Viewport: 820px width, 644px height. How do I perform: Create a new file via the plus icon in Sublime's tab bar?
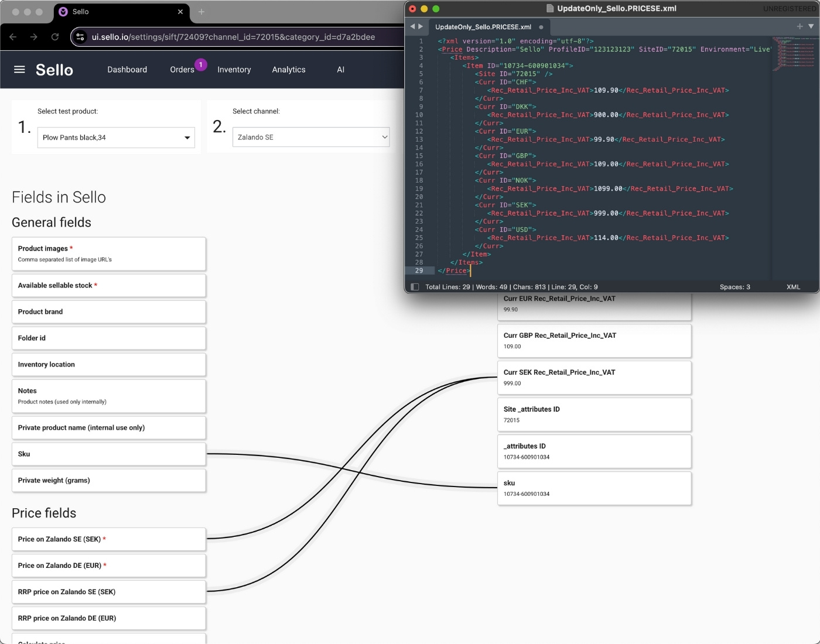click(x=799, y=26)
